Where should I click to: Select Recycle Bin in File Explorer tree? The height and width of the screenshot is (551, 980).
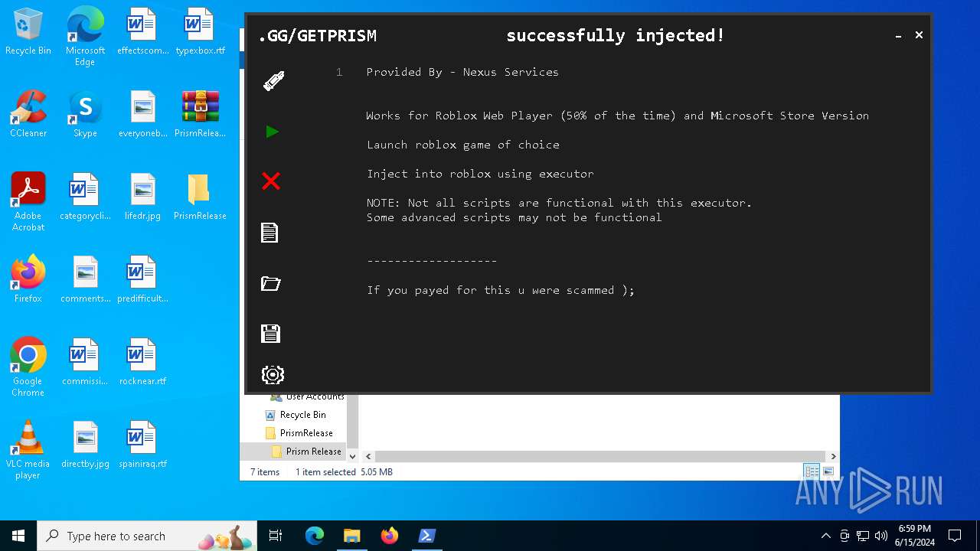click(302, 415)
